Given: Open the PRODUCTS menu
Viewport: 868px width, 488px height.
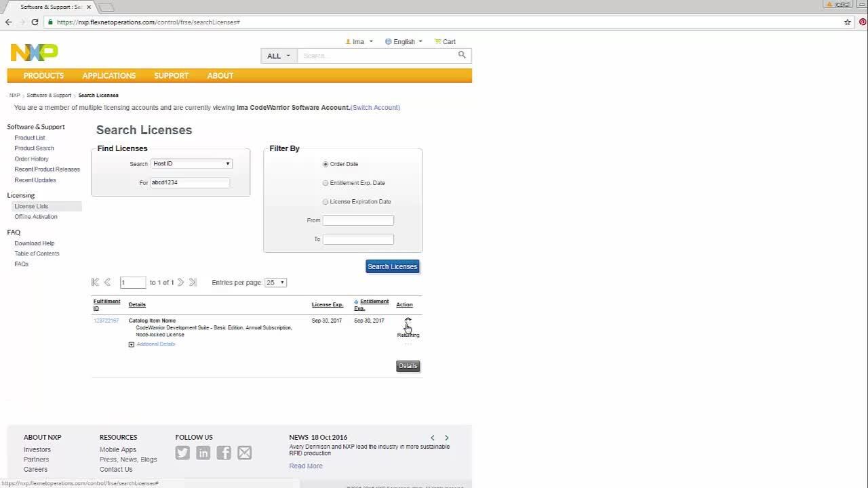Looking at the screenshot, I should (x=43, y=75).
